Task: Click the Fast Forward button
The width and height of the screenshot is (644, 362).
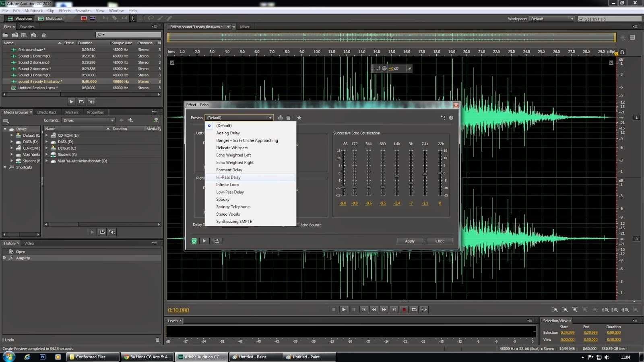Action: point(384,310)
